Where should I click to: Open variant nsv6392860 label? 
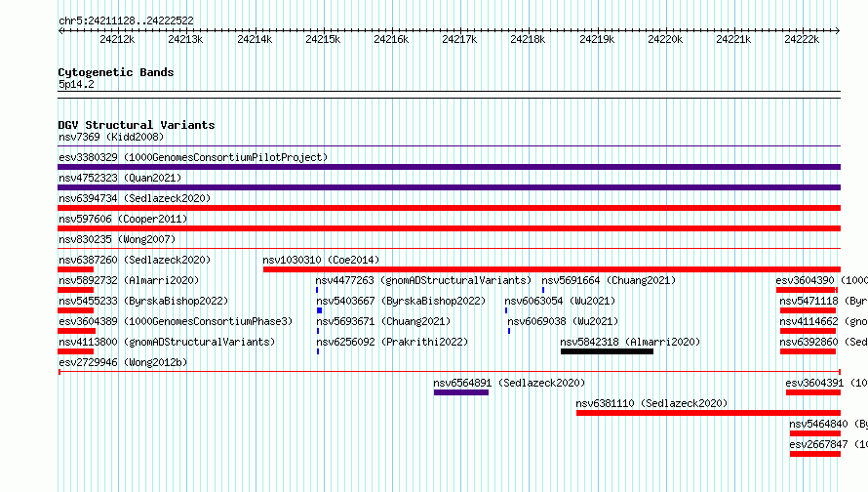(x=824, y=342)
